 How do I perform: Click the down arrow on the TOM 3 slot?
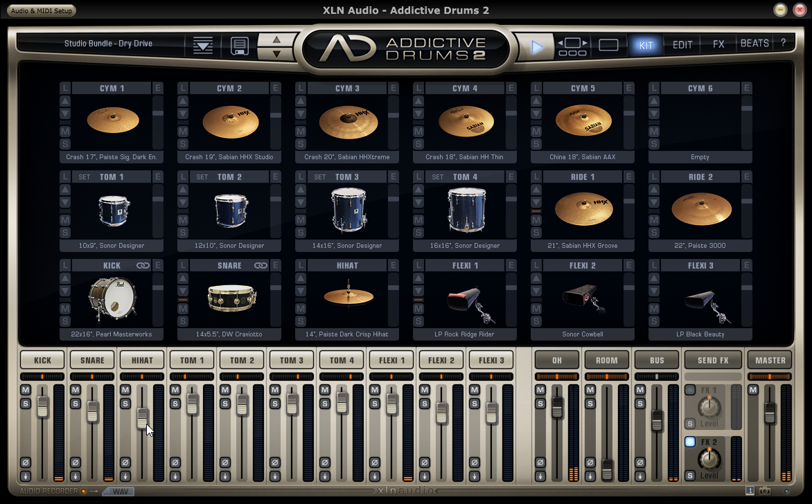(301, 201)
